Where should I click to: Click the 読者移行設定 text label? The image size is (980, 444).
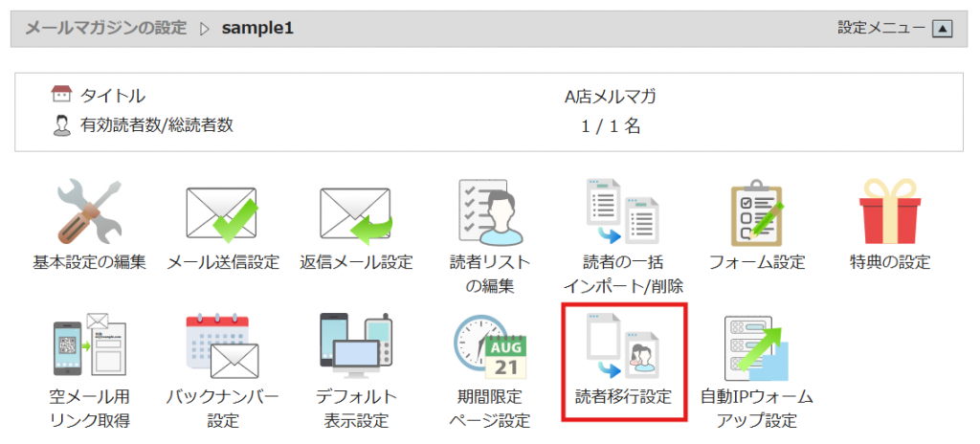coord(623,396)
